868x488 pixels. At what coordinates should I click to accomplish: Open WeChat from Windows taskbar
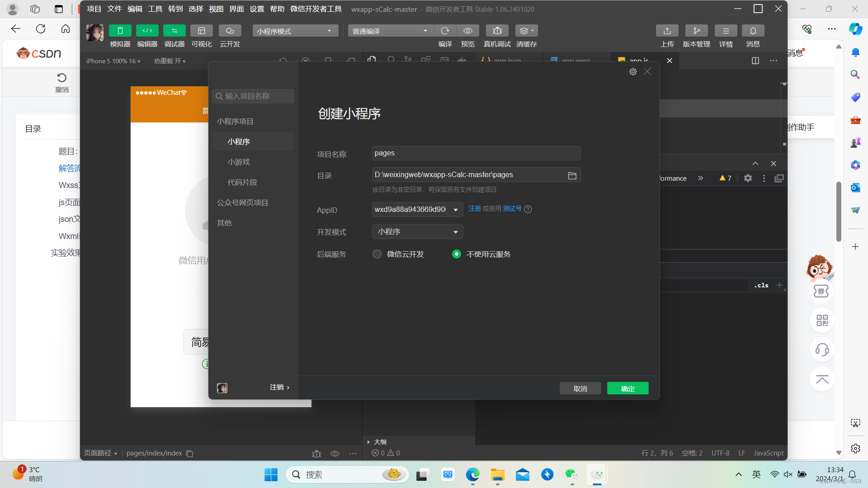tap(571, 474)
